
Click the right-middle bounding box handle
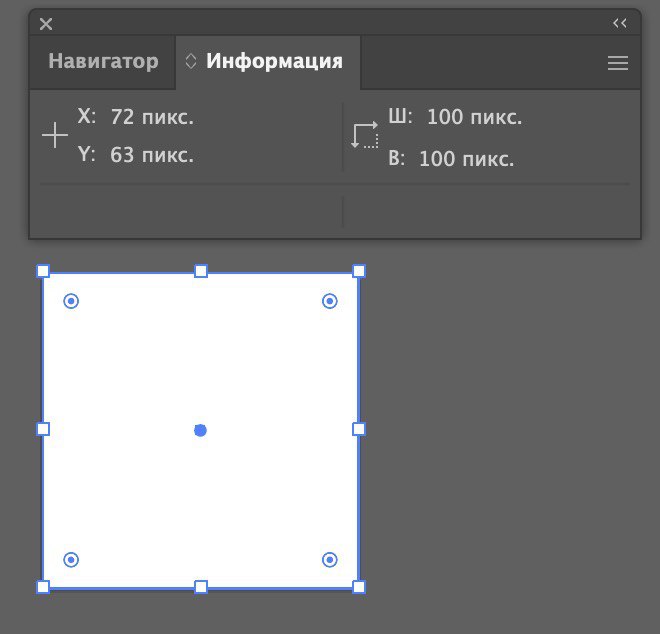tap(359, 429)
